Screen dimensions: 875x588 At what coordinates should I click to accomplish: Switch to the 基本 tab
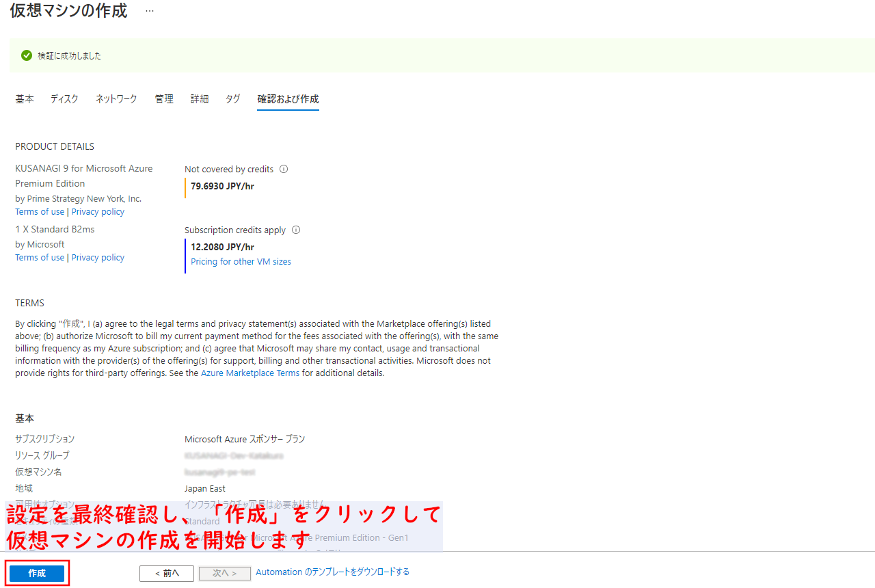[25, 99]
